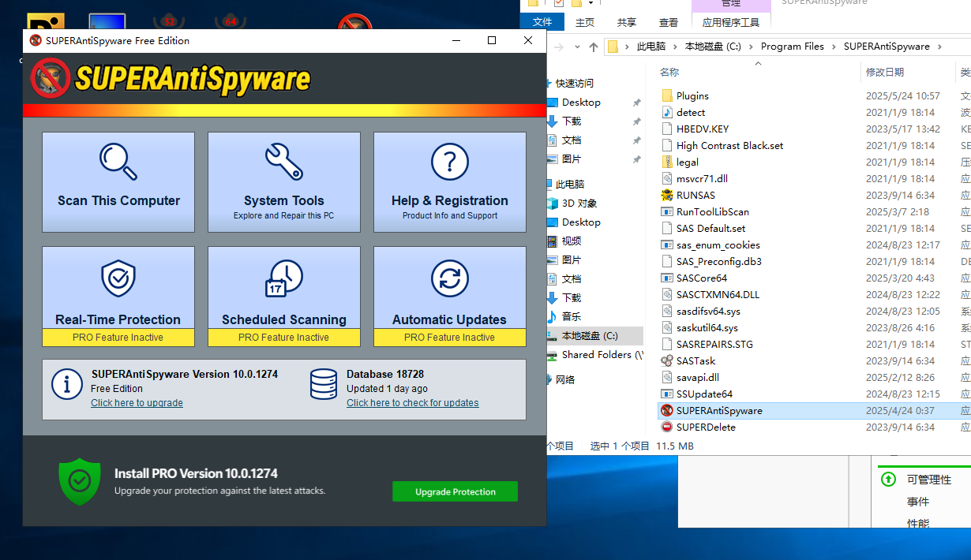Select 3D 对象 in the navigation pane
Screen dimensions: 971x560
click(579, 203)
